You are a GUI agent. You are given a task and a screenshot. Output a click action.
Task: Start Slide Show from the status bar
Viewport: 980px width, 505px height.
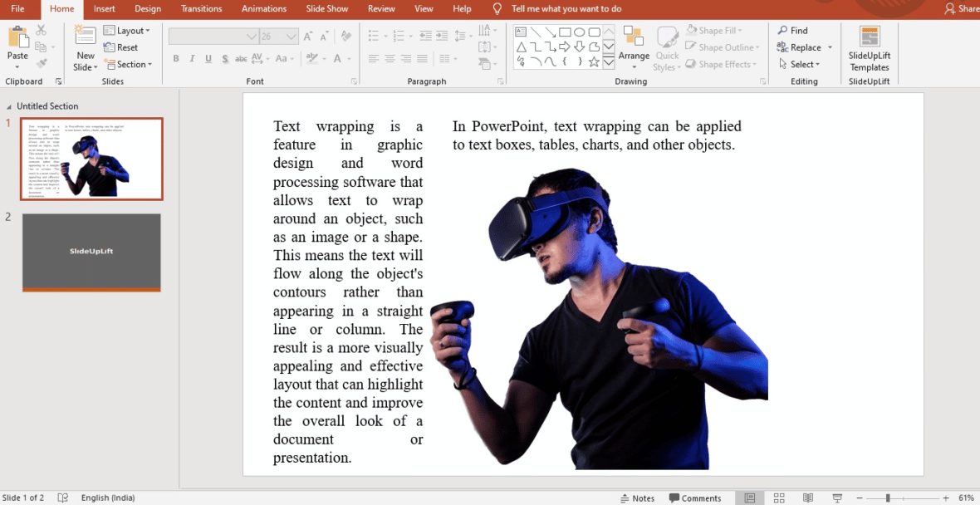[836, 498]
